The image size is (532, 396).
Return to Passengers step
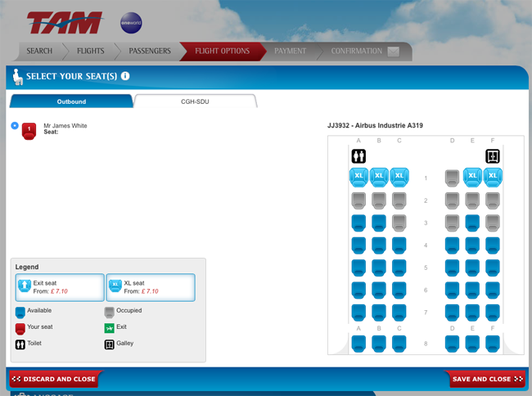tap(150, 51)
